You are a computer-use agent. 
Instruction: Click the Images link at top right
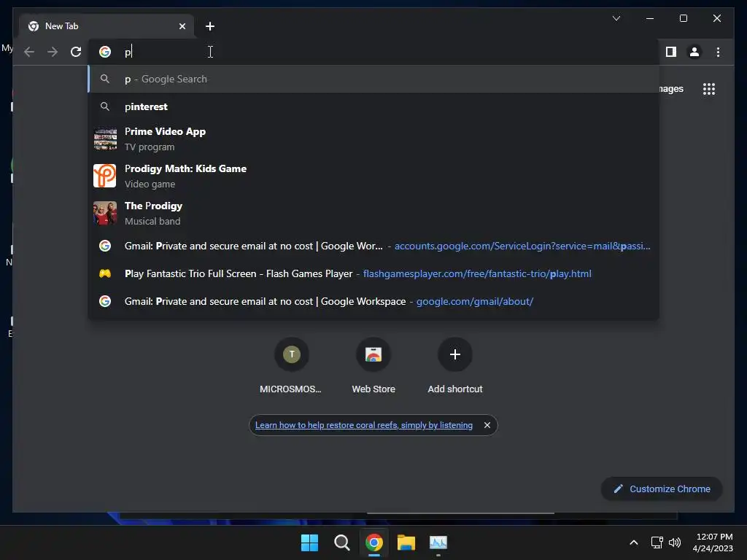point(671,89)
